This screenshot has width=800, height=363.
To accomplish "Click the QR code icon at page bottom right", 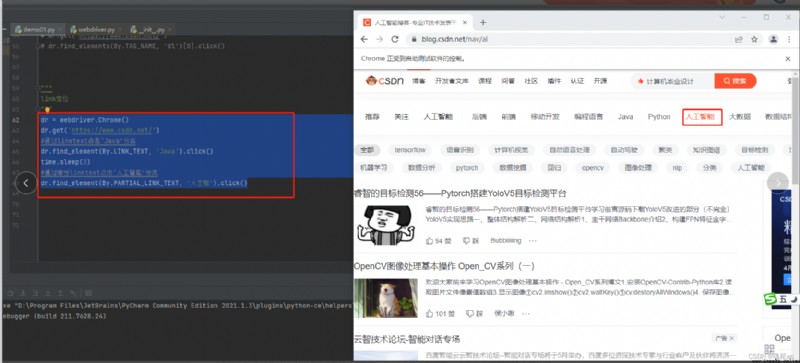I will [770, 349].
